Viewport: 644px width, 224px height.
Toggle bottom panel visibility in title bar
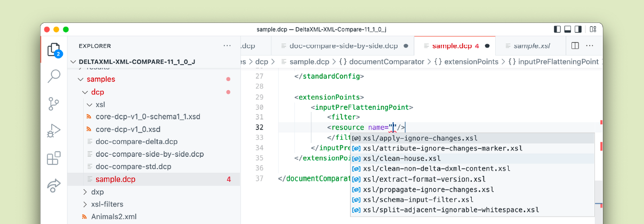(x=568, y=29)
